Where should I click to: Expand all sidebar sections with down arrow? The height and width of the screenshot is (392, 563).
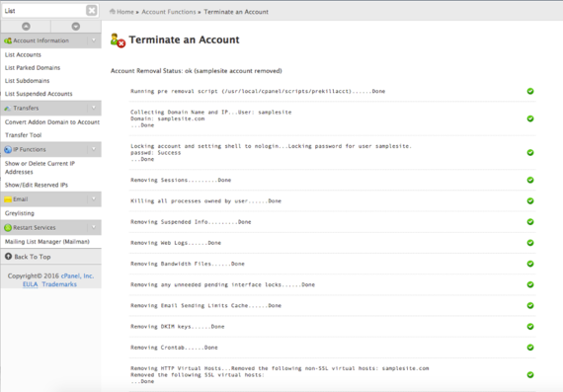76,27
